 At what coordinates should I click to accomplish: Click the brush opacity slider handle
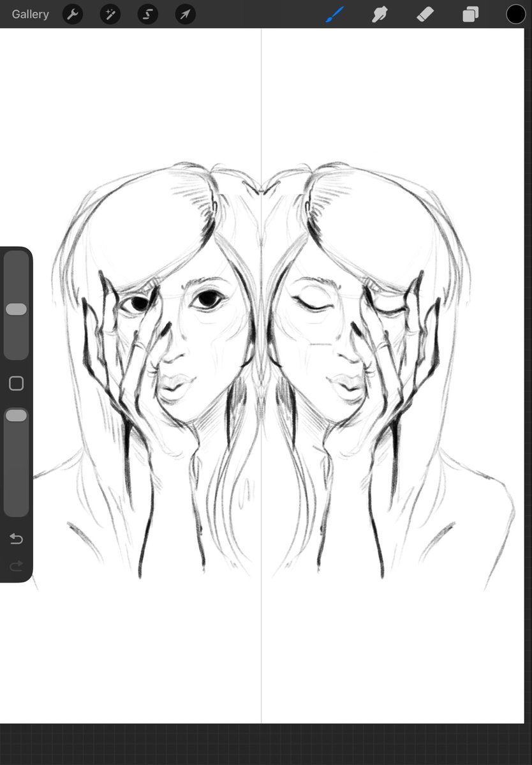click(x=16, y=415)
